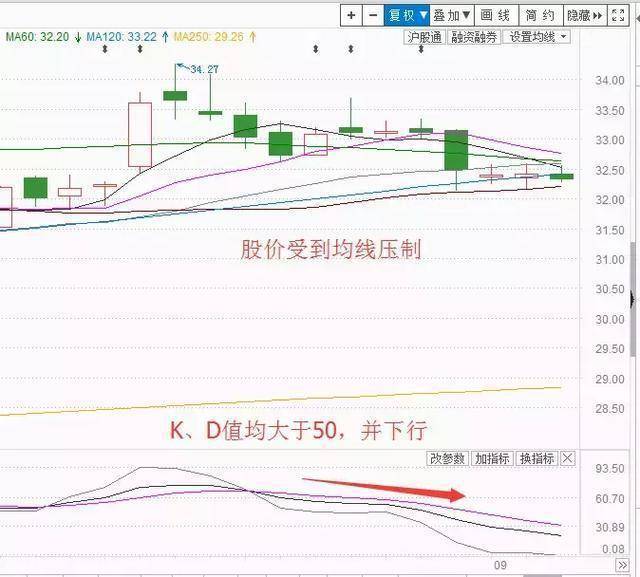Click the 34.27 high price label
This screenshot has width=640, height=577.
(x=204, y=69)
